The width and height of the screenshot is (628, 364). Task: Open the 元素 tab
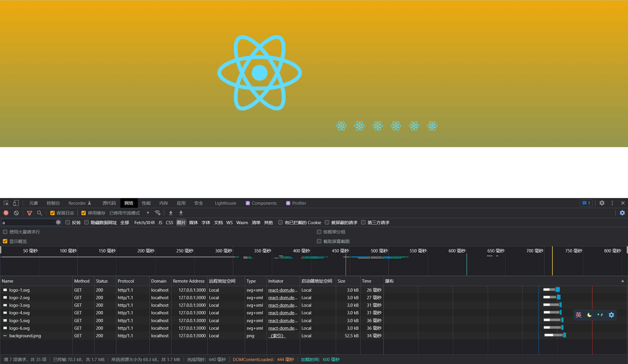[33, 203]
